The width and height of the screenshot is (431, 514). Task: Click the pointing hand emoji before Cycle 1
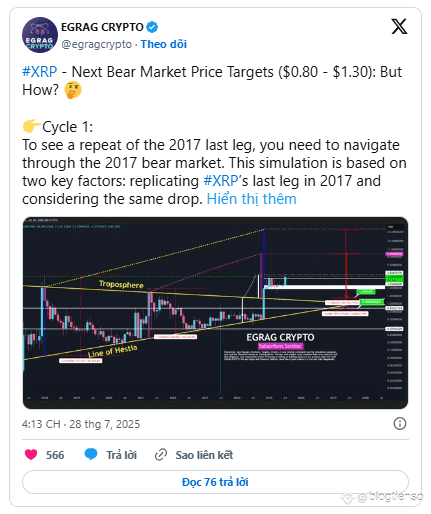tap(31, 127)
